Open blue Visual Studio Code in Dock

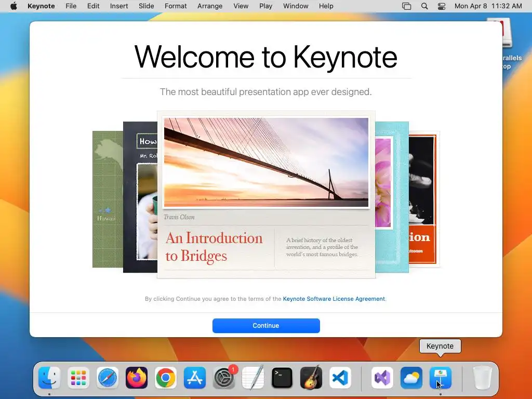[x=340, y=378]
